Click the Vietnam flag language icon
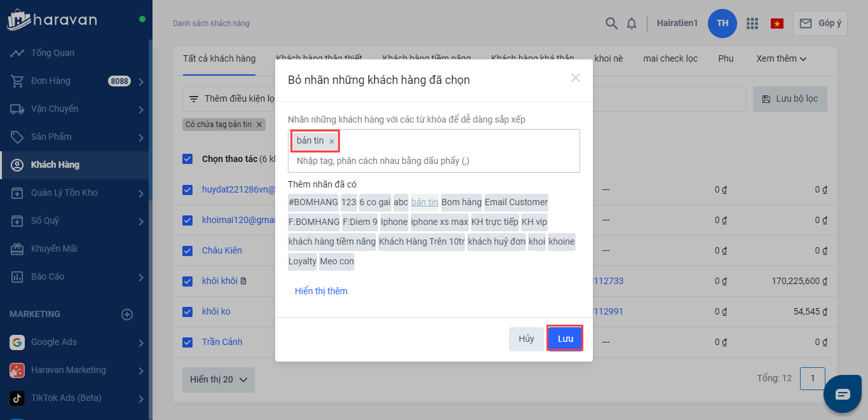Image resolution: width=868 pixels, height=420 pixels. click(776, 24)
